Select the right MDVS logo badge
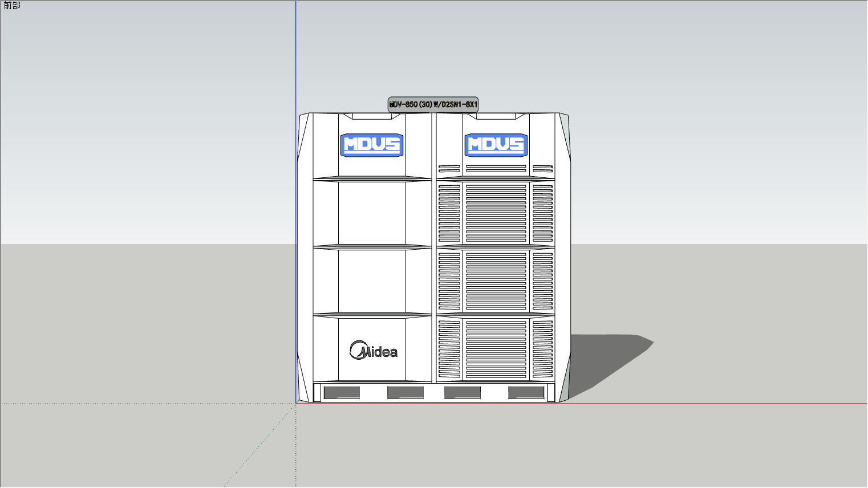 pyautogui.click(x=496, y=145)
